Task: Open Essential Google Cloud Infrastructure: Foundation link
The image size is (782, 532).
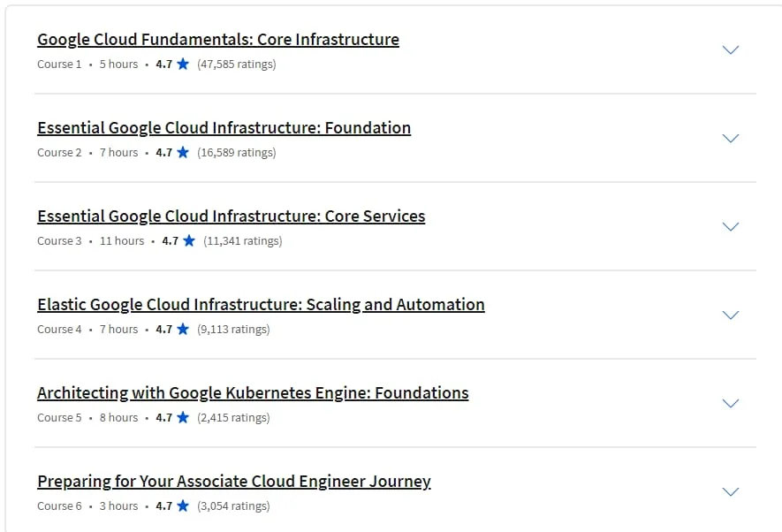Action: pyautogui.click(x=224, y=127)
